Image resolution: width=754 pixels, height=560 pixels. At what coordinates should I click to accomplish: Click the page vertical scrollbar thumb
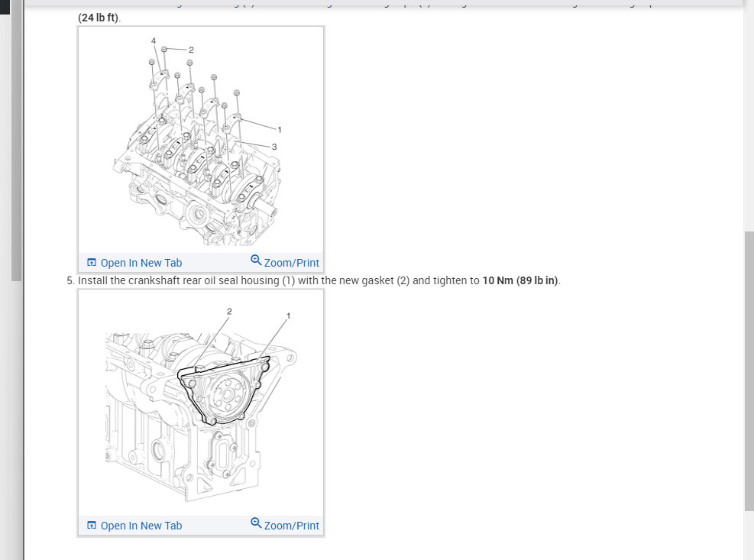[x=749, y=371]
